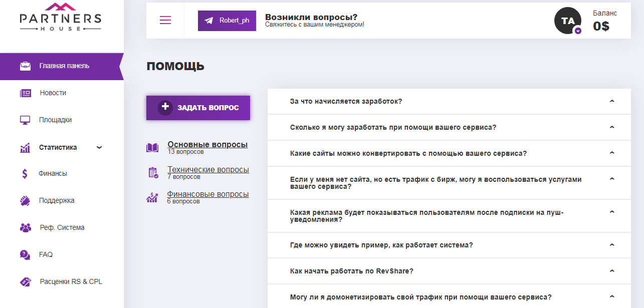This screenshot has width=644, height=308.
Task: Click the Поддержка support icon
Action: pos(24,200)
